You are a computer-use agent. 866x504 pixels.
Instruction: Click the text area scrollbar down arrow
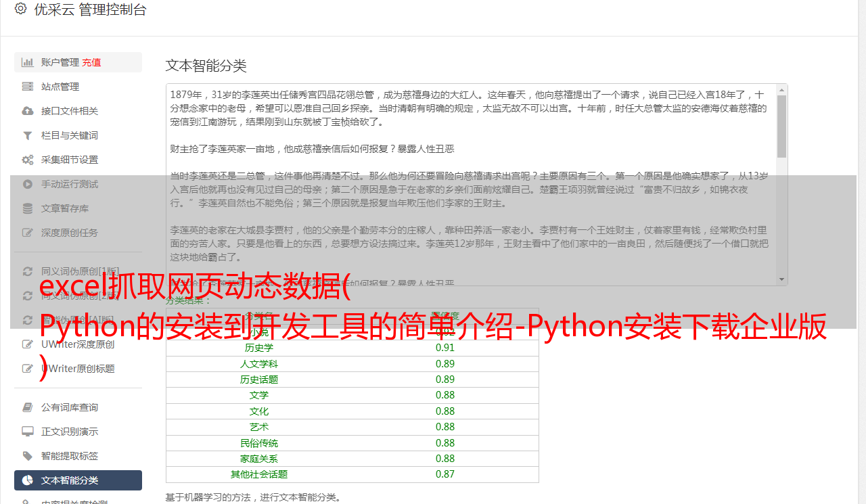pos(781,279)
